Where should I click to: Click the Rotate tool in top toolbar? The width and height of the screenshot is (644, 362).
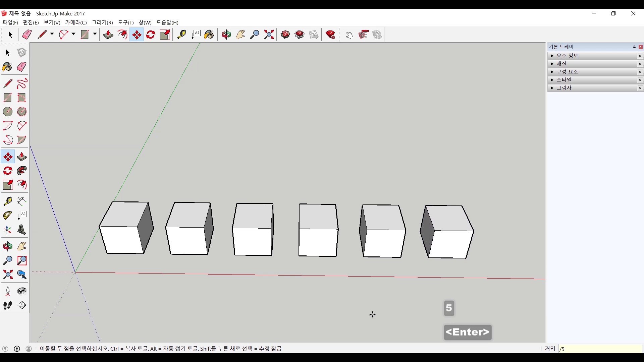click(151, 35)
